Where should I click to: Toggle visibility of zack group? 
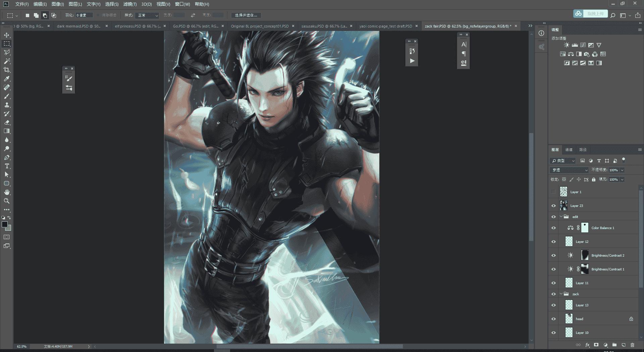tap(553, 294)
